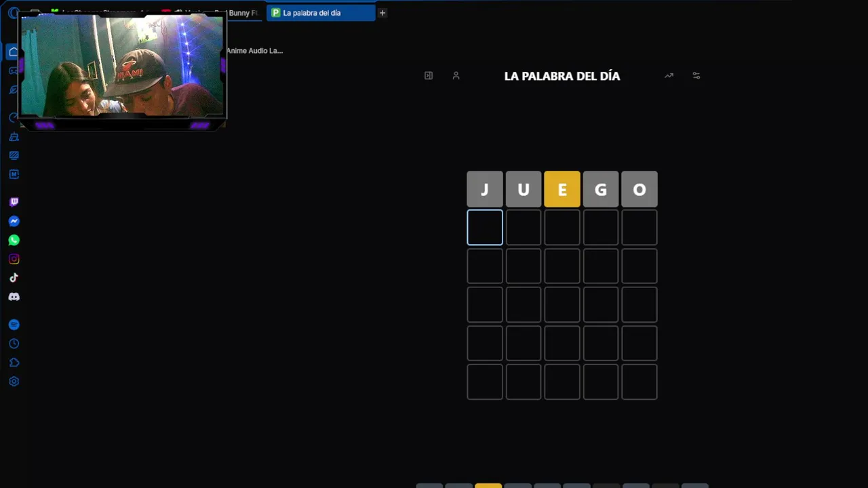Open the Spotify player in sidebar
Image resolution: width=868 pixels, height=488 pixels.
pos(14,325)
